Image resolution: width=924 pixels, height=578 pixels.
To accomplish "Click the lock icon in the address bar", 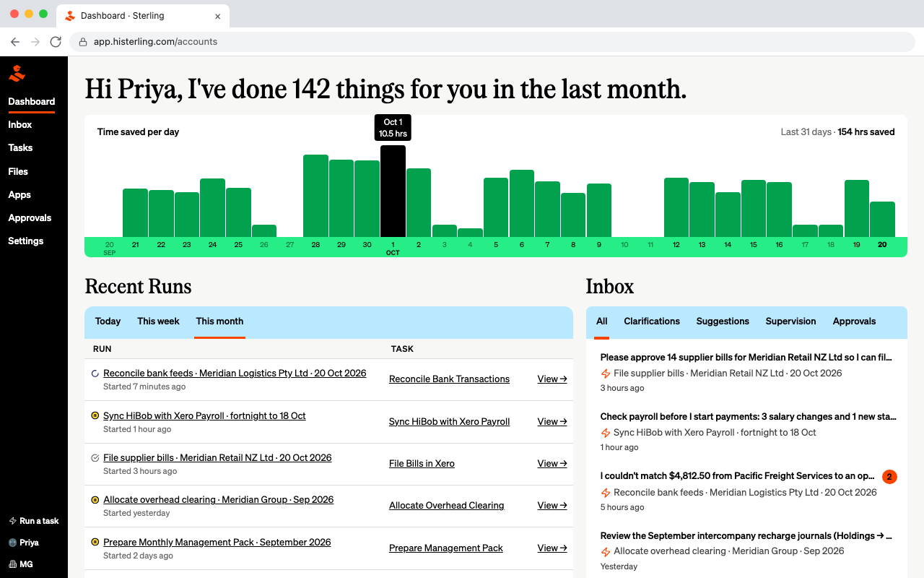I will 83,42.
